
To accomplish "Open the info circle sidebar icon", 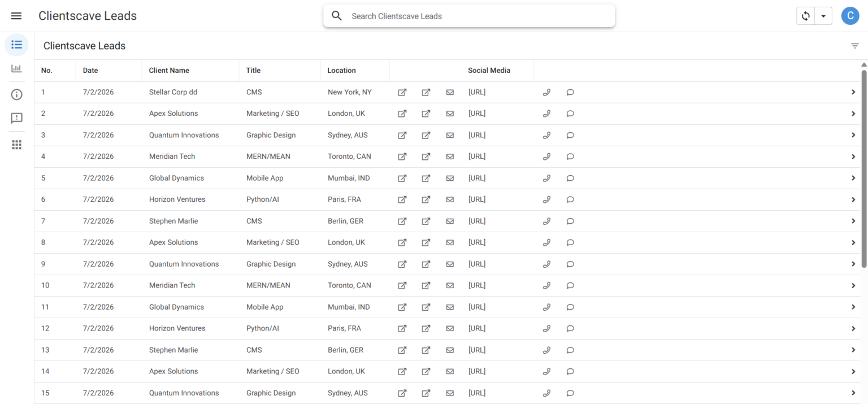I will point(16,94).
